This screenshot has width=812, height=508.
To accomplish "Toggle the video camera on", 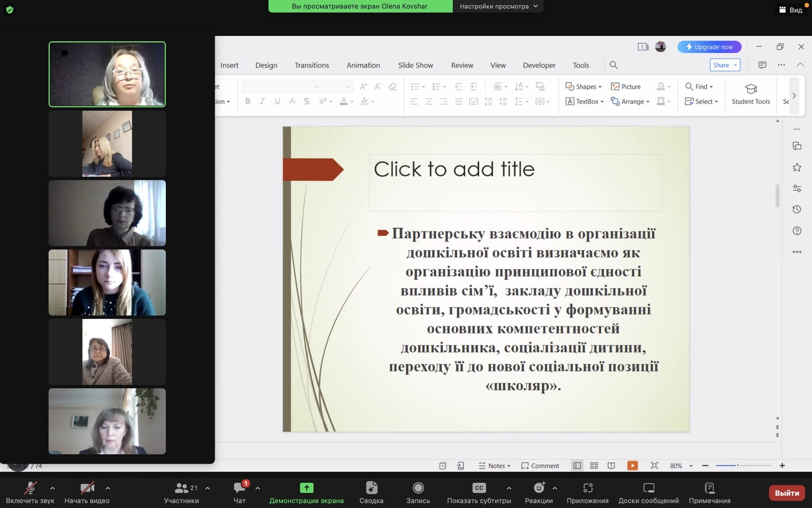I will point(87,488).
